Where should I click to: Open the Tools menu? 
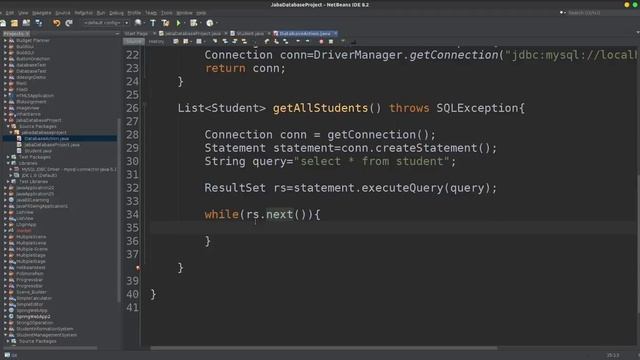coord(167,13)
